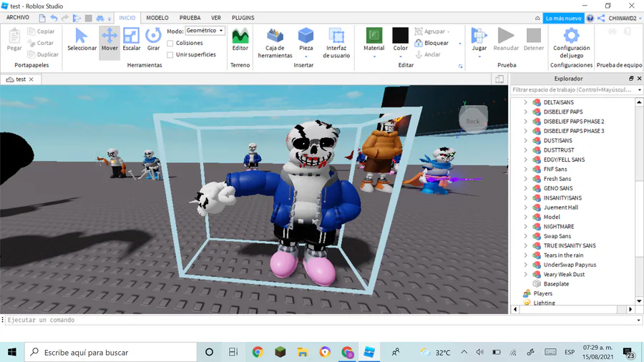Click the Anclar anchor button

click(428, 54)
